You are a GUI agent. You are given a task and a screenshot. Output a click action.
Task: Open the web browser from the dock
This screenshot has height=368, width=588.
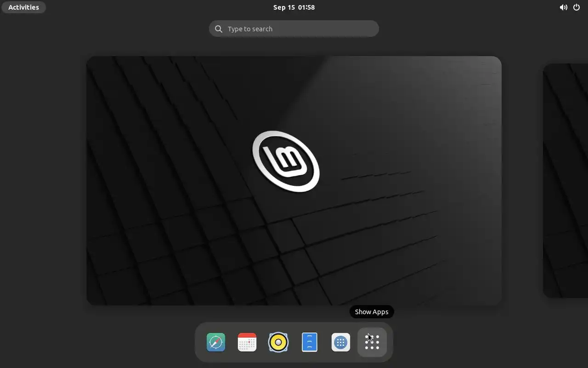(x=216, y=342)
